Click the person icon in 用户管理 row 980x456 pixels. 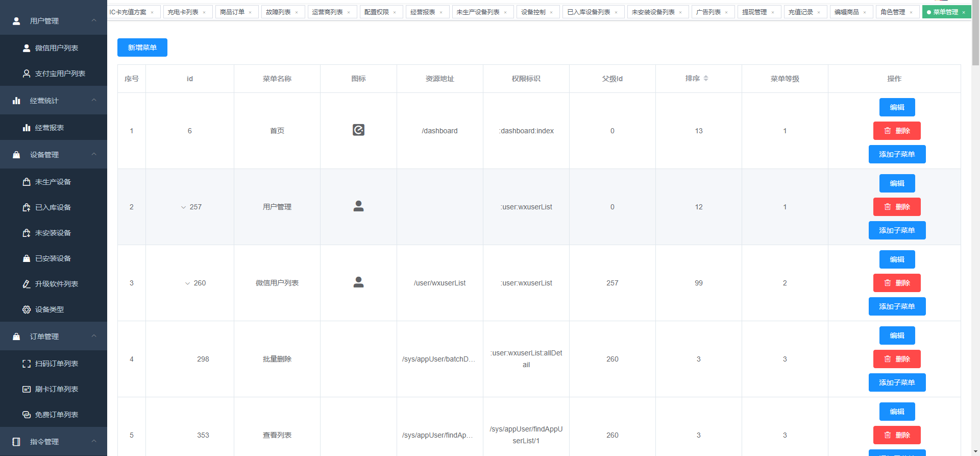tap(358, 206)
